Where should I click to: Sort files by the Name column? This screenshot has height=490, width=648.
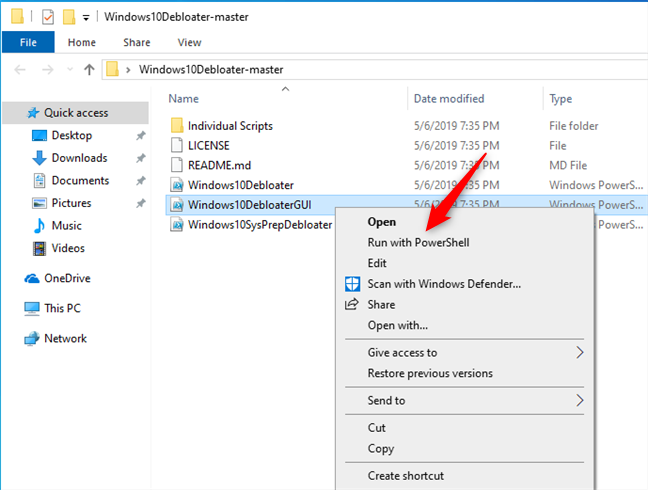(183, 99)
